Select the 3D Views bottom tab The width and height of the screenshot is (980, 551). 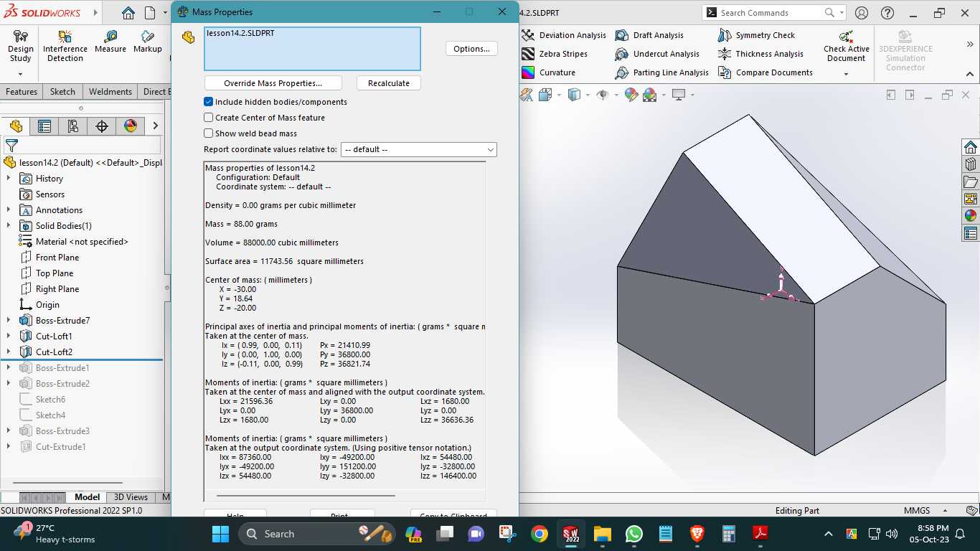tap(131, 497)
